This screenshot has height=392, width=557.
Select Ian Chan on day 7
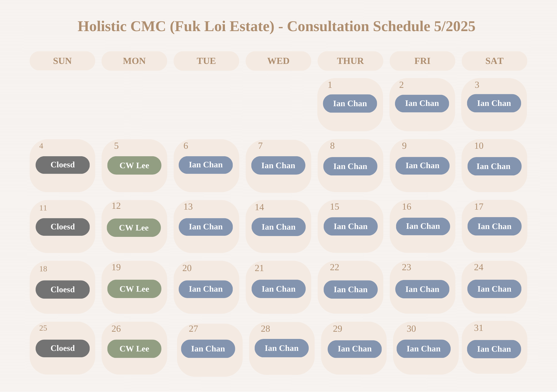coord(278,166)
